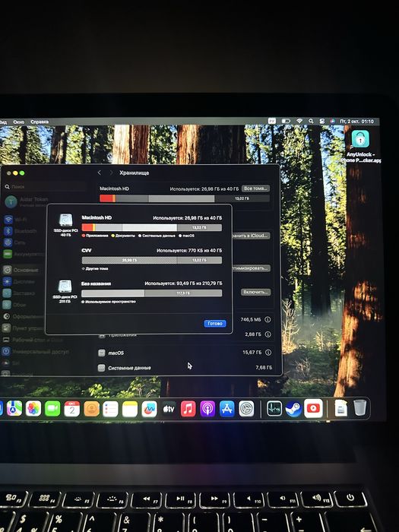Click text Используется: 770 КБ из 40 ГБ

tap(189, 250)
